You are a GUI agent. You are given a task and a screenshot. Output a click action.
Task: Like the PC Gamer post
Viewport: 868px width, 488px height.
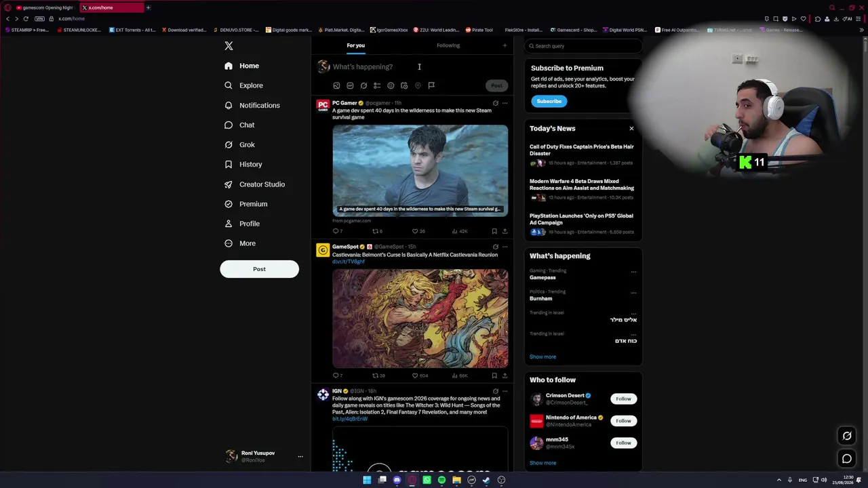[x=418, y=231]
